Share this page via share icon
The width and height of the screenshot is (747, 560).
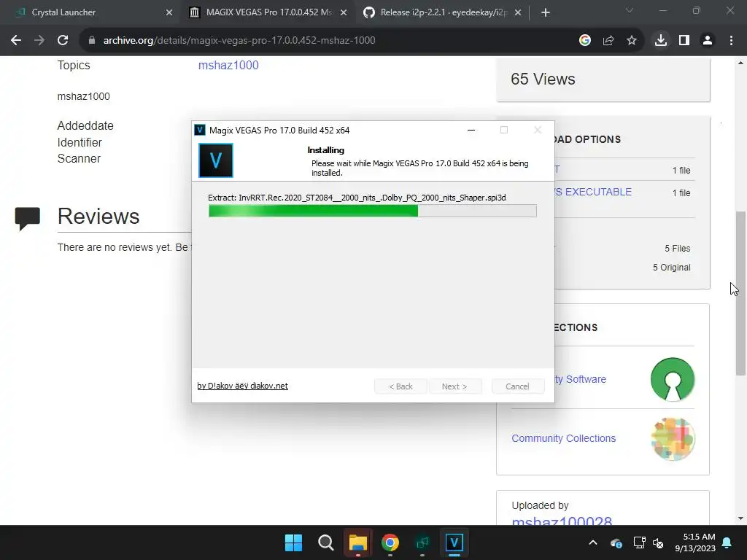(x=608, y=41)
